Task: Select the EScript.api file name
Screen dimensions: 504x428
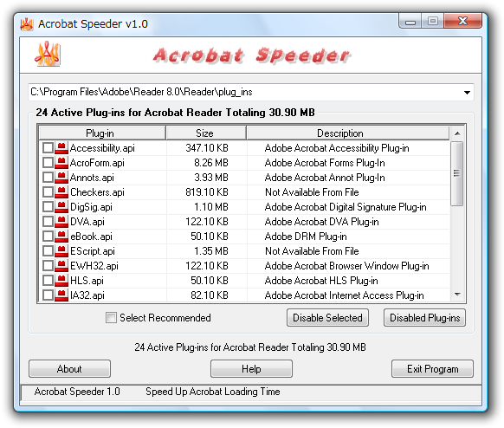Action: coord(93,251)
